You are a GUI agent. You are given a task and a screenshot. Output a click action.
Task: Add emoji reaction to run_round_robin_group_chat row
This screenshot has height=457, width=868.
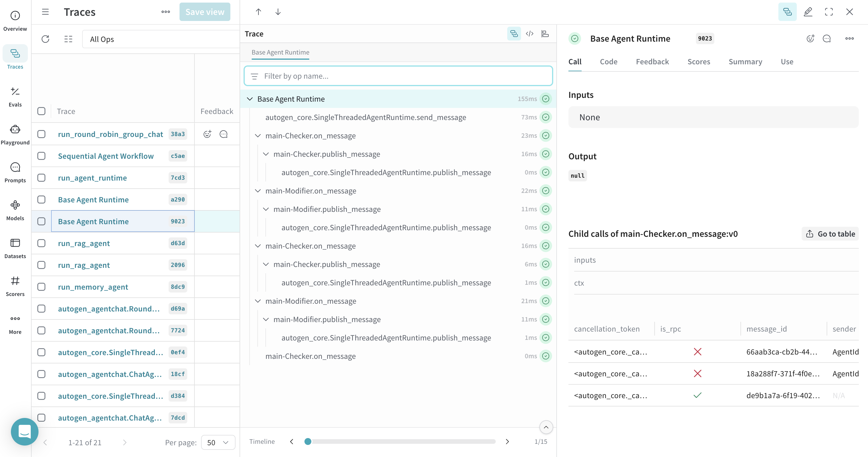(207, 134)
